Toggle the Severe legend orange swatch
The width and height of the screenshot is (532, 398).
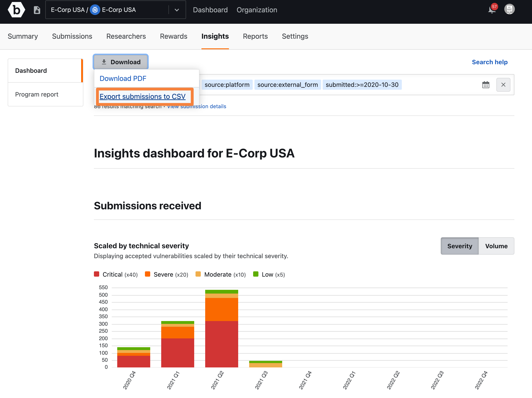pos(147,274)
